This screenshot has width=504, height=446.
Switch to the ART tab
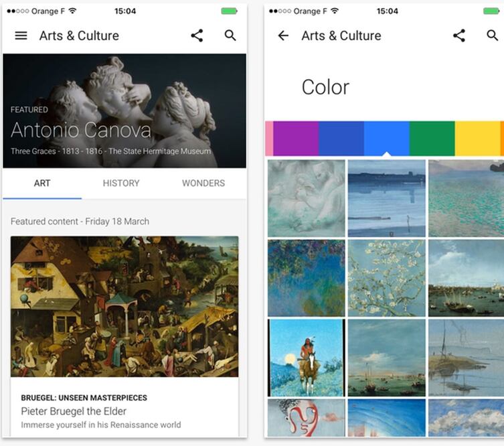click(x=42, y=183)
